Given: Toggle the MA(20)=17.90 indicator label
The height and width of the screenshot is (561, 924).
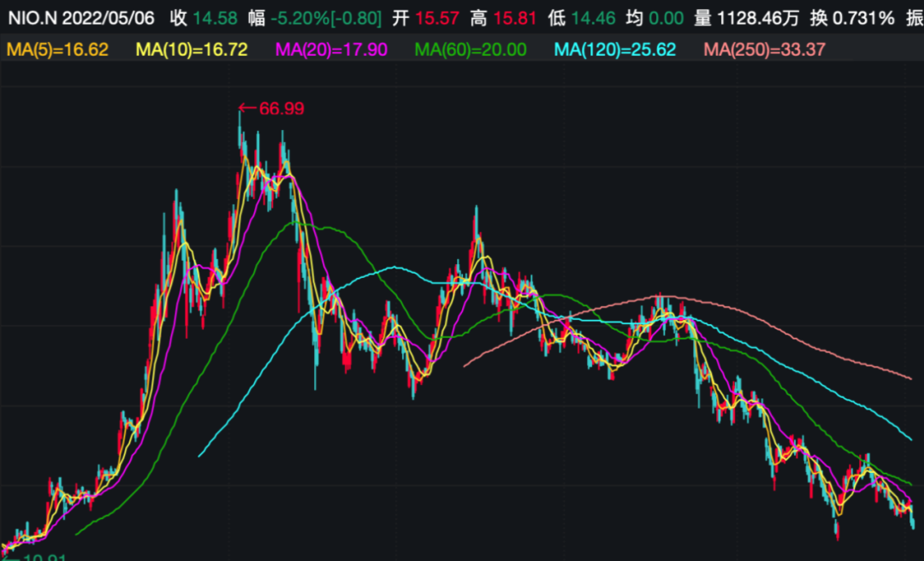Looking at the screenshot, I should coord(331,50).
